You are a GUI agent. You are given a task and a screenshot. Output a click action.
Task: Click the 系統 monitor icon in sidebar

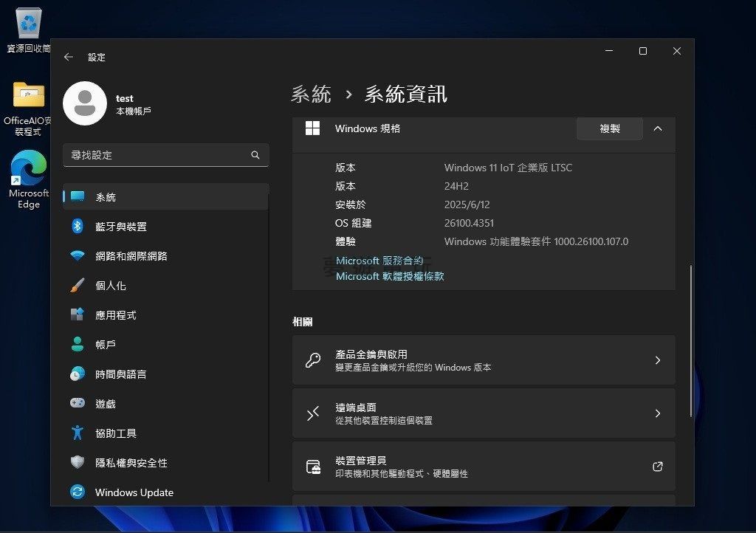pos(78,196)
